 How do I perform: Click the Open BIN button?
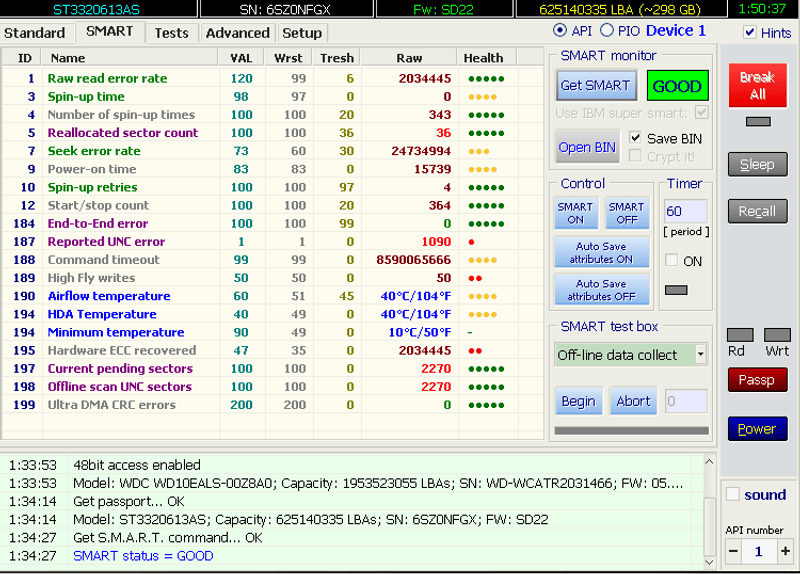tap(587, 147)
